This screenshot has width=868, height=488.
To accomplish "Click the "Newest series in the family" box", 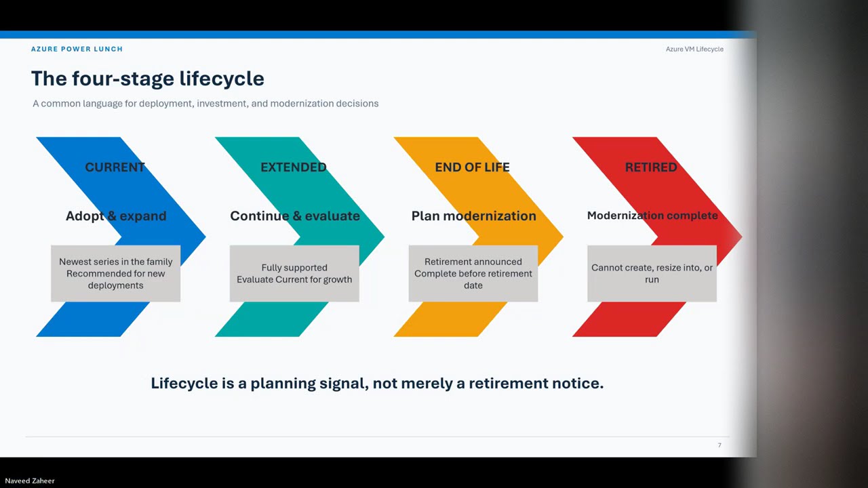I will [115, 273].
